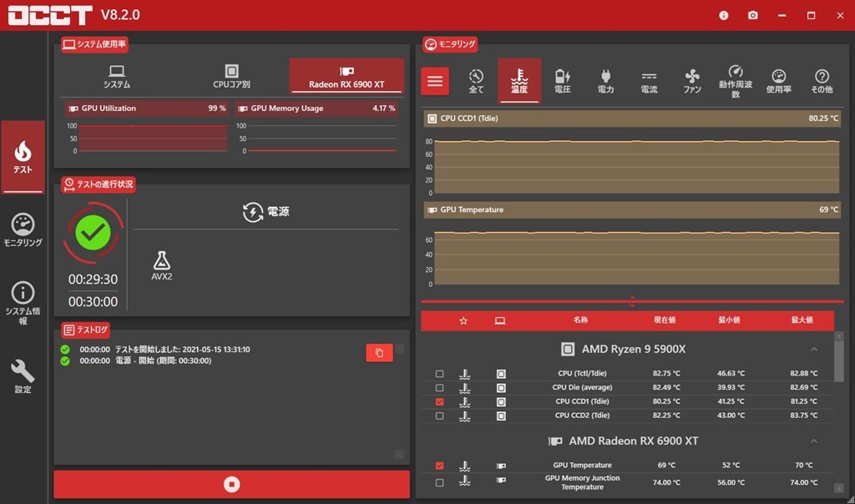Show 動作周波数 clock frequency readings
This screenshot has height=504, width=855.
[x=736, y=81]
